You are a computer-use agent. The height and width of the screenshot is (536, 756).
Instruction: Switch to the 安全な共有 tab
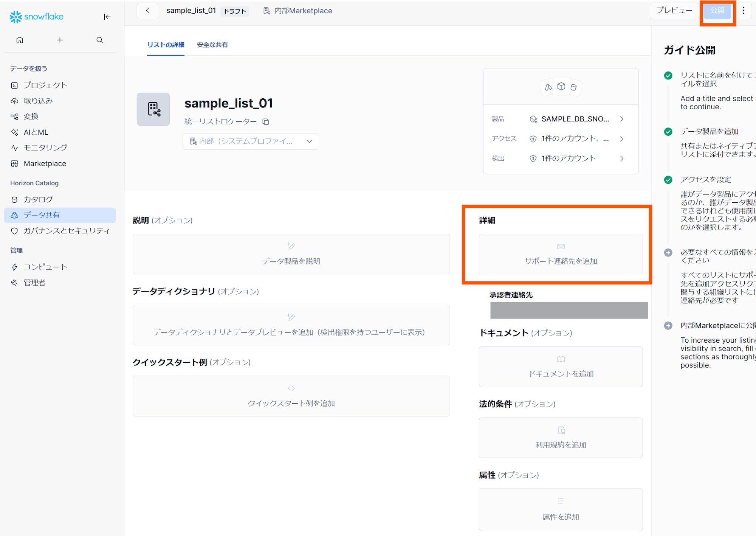(212, 45)
